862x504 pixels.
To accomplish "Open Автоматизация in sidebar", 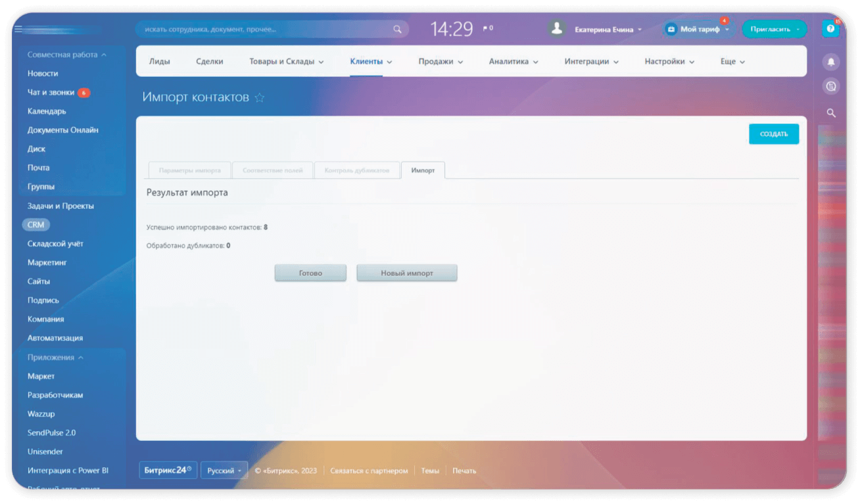I will (x=55, y=338).
